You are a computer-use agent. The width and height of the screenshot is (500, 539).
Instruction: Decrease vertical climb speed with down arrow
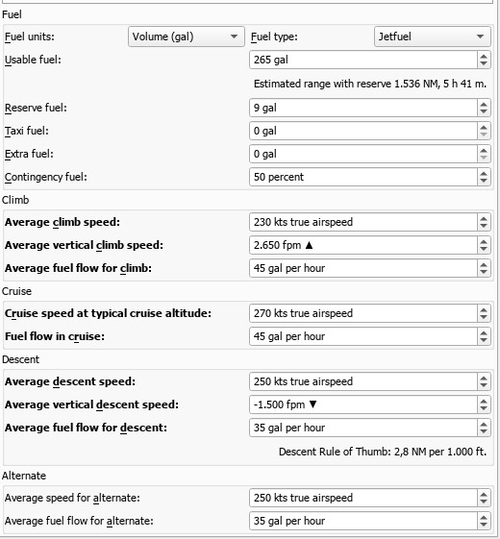[484, 249]
